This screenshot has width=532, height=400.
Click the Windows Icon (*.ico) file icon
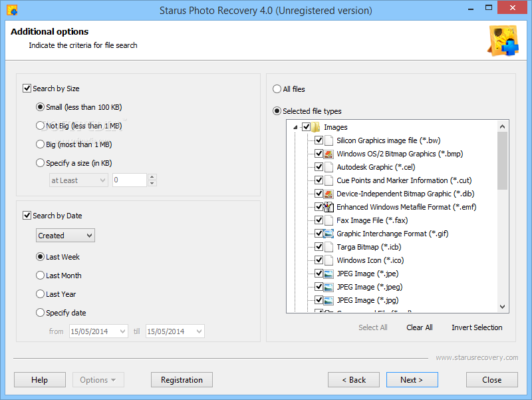pyautogui.click(x=329, y=260)
